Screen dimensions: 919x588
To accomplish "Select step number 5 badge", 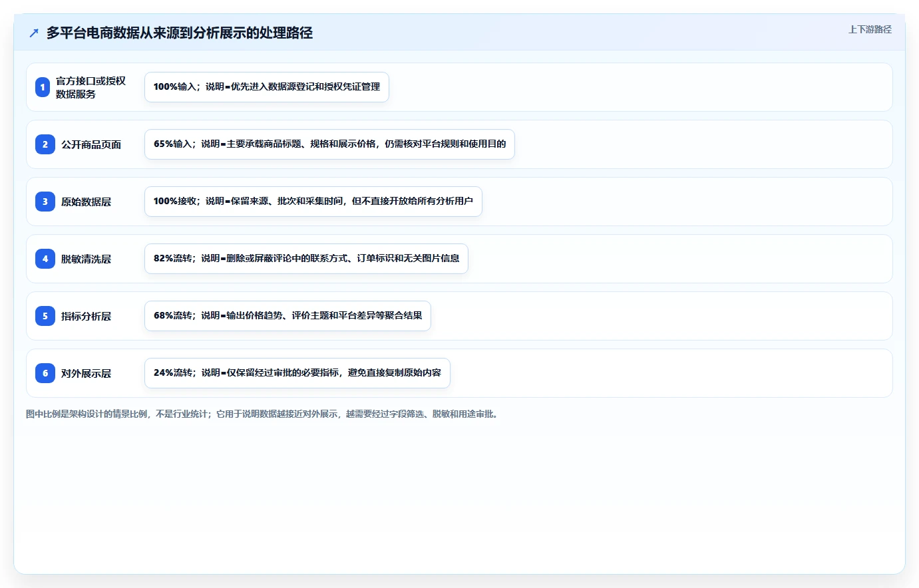I will coord(45,316).
